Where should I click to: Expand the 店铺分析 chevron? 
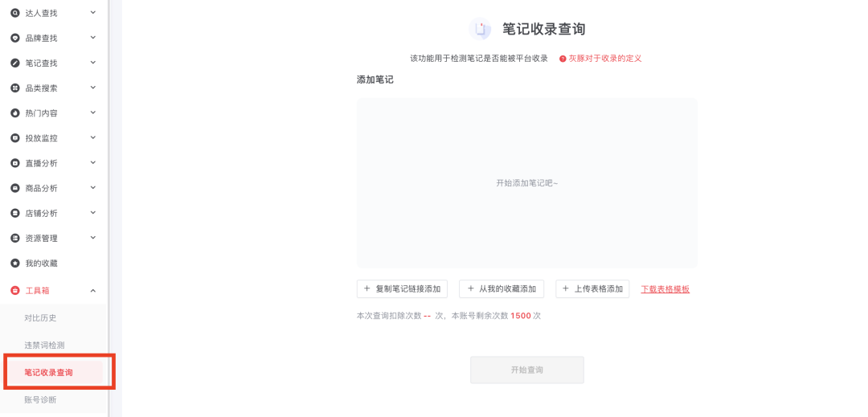pyautogui.click(x=93, y=212)
